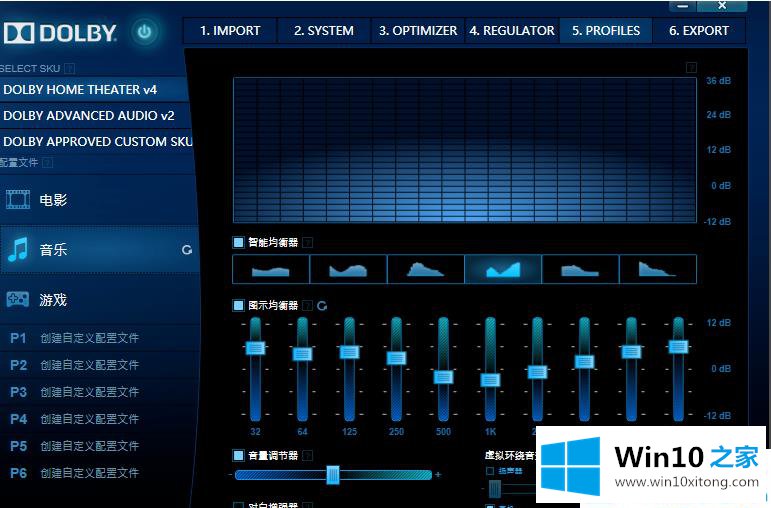Switch to the 5. PROFILES tab
771x508 pixels.
coord(606,30)
